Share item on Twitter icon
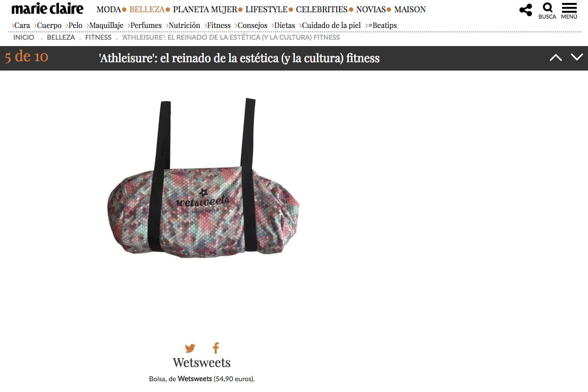The image size is (588, 392). pos(190,348)
